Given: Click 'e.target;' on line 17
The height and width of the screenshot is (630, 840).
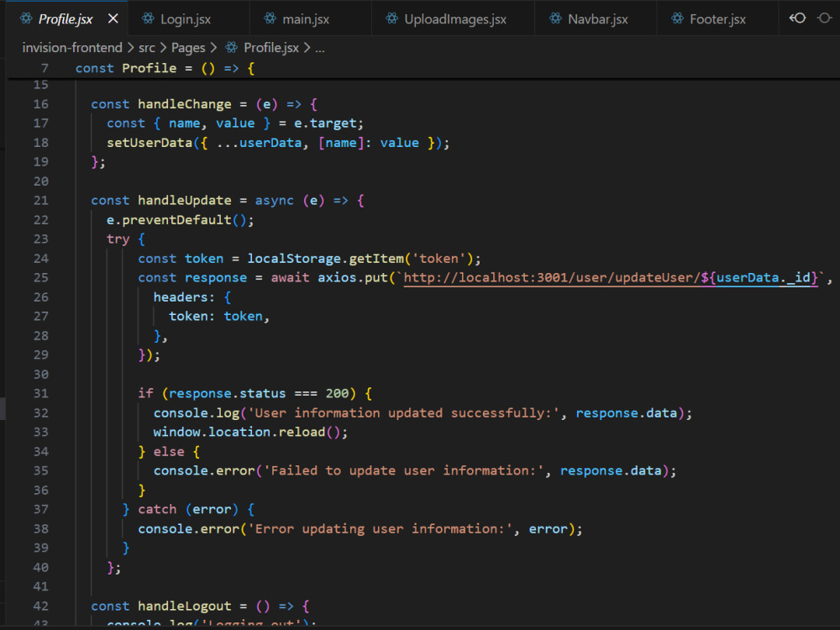Looking at the screenshot, I should tap(329, 123).
